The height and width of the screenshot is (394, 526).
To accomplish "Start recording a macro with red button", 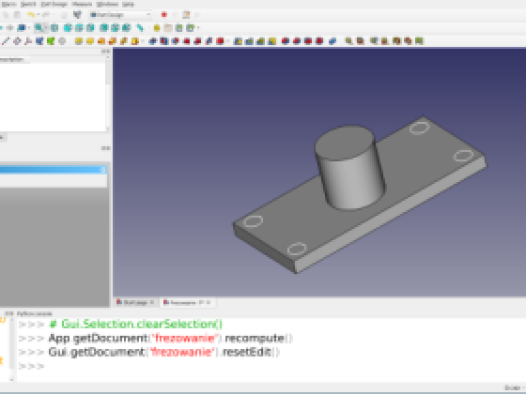I will point(164,15).
